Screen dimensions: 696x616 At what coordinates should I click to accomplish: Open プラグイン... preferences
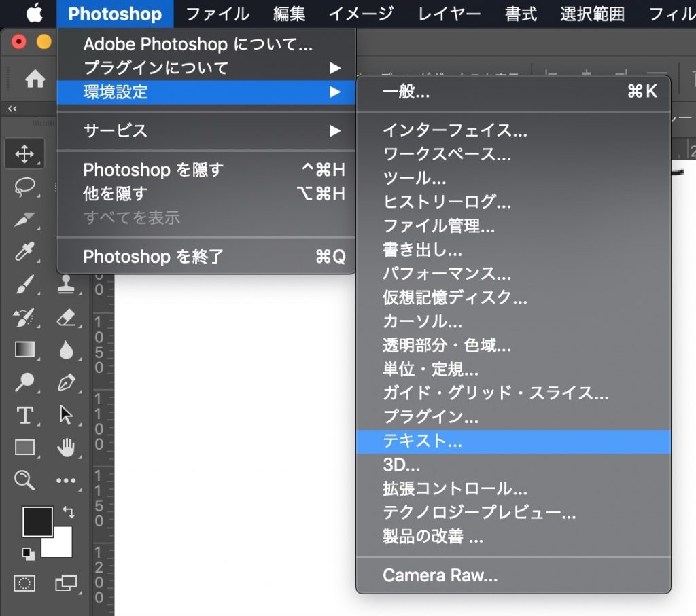pyautogui.click(x=514, y=417)
